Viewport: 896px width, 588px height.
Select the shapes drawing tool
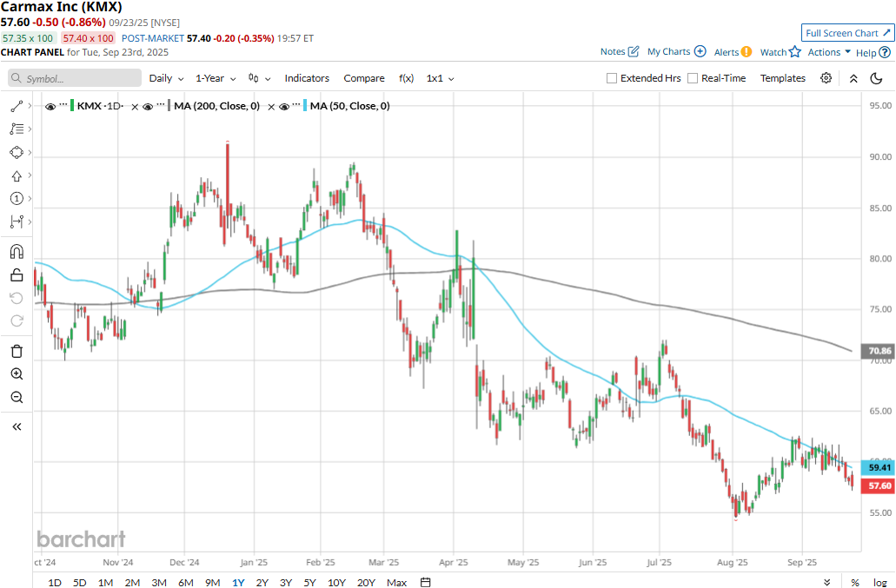coord(17,152)
